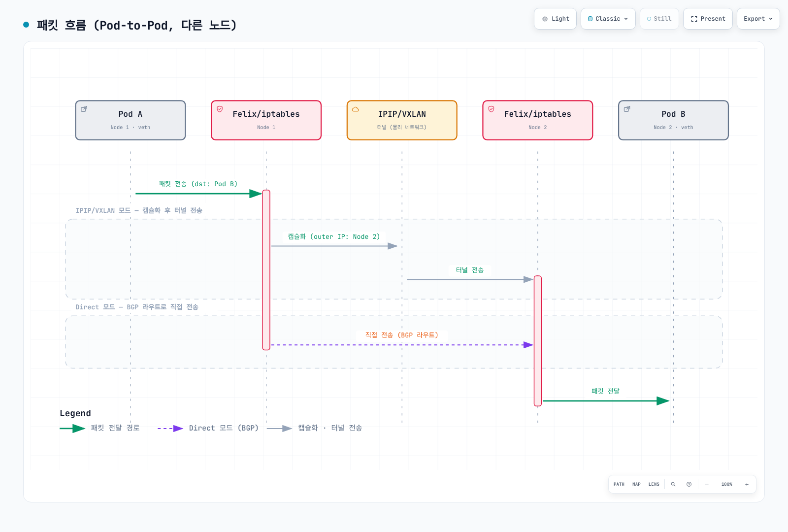788x532 pixels.
Task: Enter Present fullscreen mode
Action: pos(708,19)
